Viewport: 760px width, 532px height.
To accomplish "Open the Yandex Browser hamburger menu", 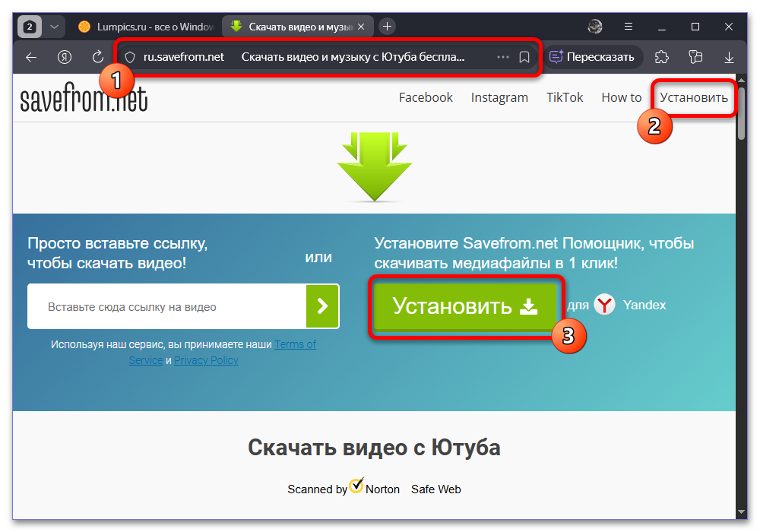I will coord(629,27).
